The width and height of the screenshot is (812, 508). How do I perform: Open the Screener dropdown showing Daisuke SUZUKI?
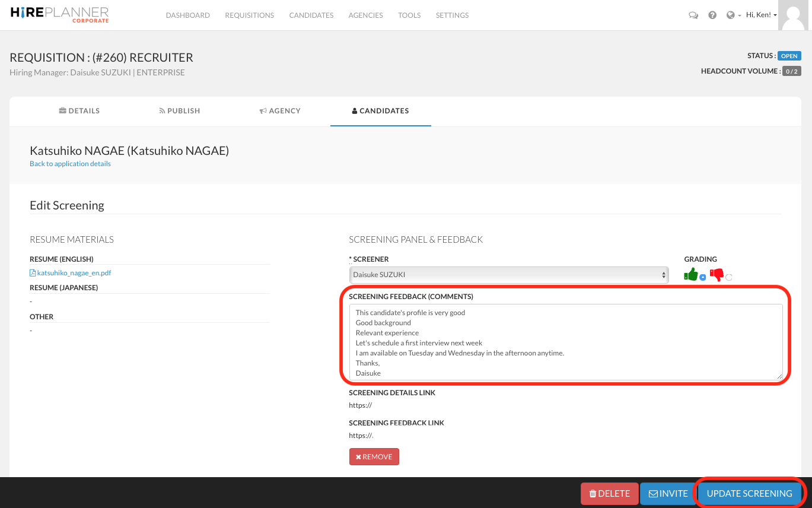pos(508,275)
